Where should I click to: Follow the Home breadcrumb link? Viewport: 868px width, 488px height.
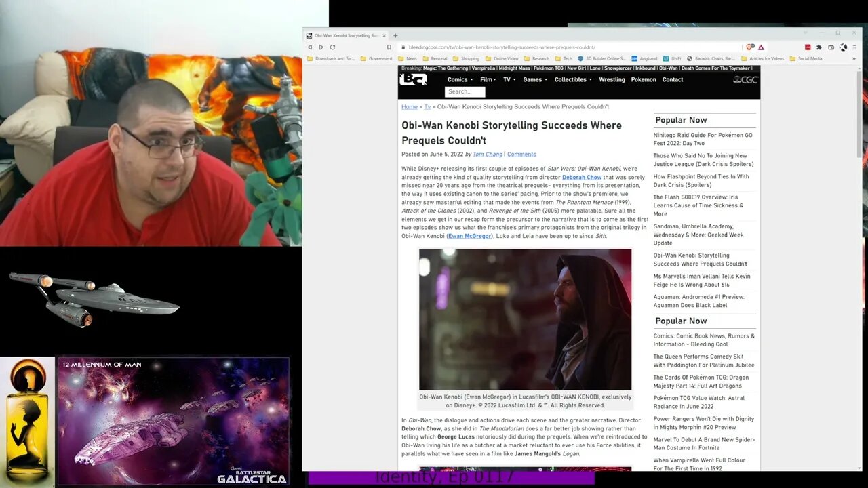410,106
